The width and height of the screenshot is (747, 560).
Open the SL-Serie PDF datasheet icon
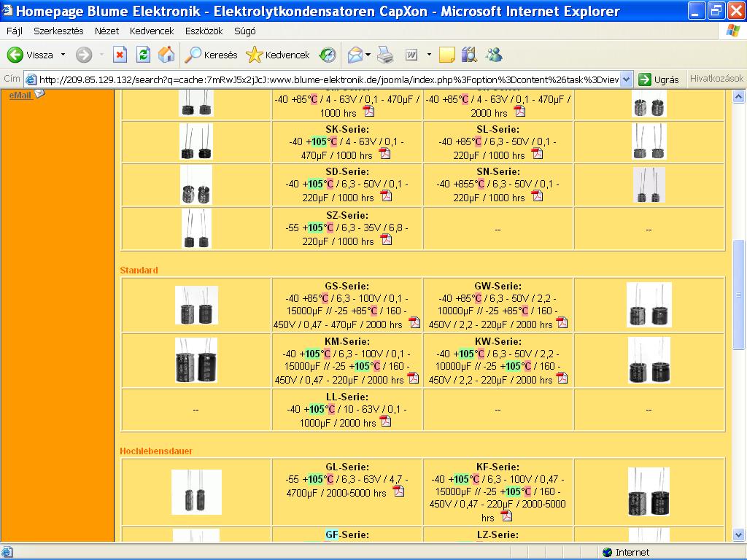click(x=537, y=154)
